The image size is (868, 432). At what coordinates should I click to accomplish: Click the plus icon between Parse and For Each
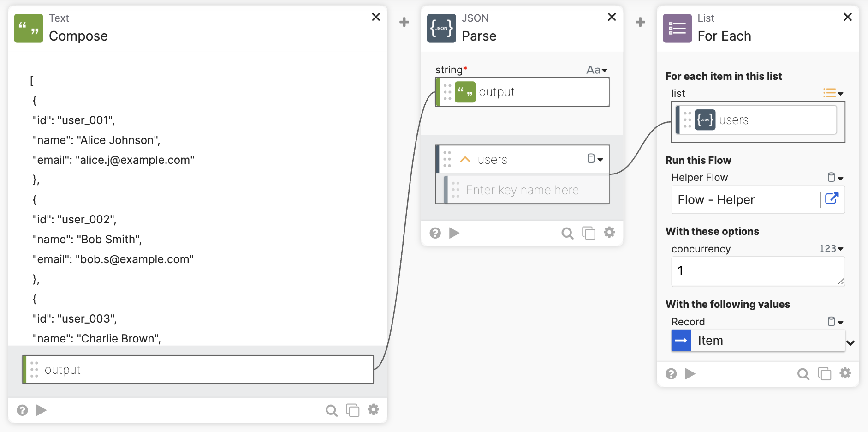pyautogui.click(x=640, y=22)
